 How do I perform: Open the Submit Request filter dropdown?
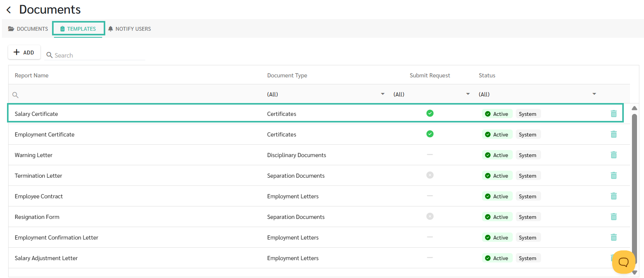[x=468, y=94]
